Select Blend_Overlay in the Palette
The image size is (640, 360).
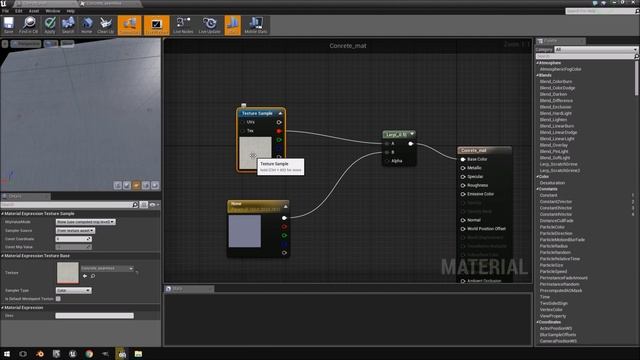pos(554,145)
